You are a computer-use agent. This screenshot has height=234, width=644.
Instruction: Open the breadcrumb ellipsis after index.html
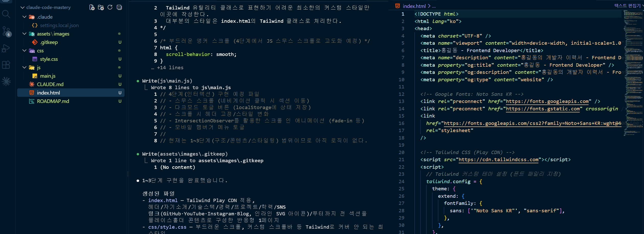(434, 6)
